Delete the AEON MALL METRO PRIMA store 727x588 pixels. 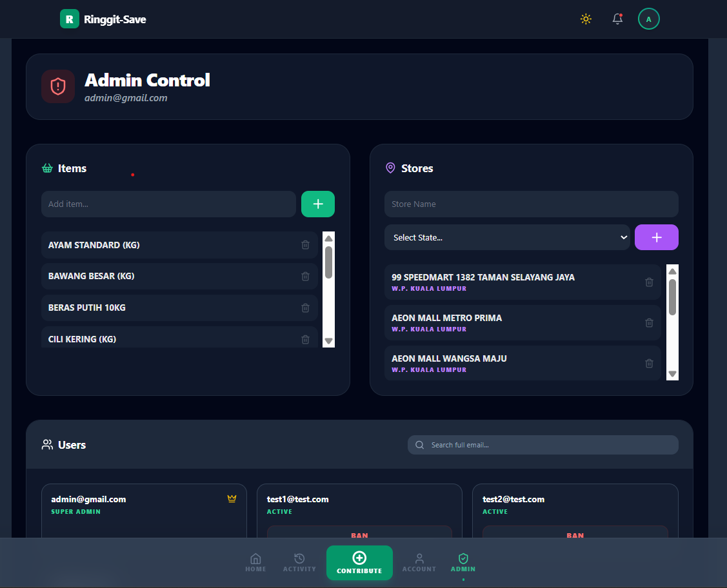point(649,322)
